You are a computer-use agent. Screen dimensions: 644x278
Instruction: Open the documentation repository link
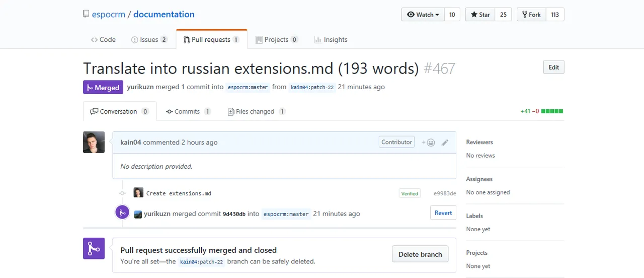[x=164, y=15]
